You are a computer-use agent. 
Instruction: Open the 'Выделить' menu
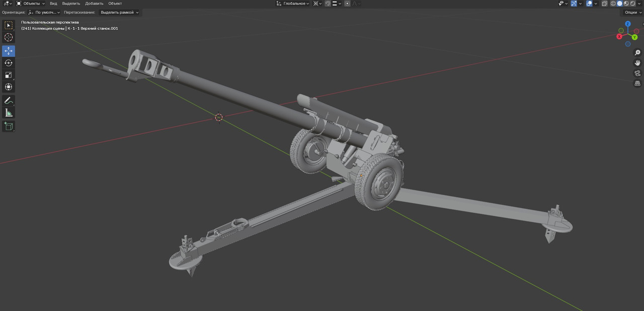71,4
